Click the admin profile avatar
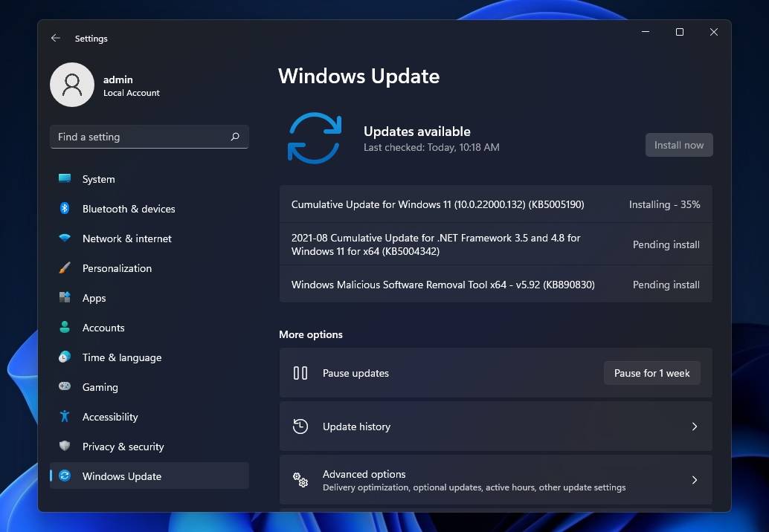Screen dimensions: 769x532 (x=72, y=85)
